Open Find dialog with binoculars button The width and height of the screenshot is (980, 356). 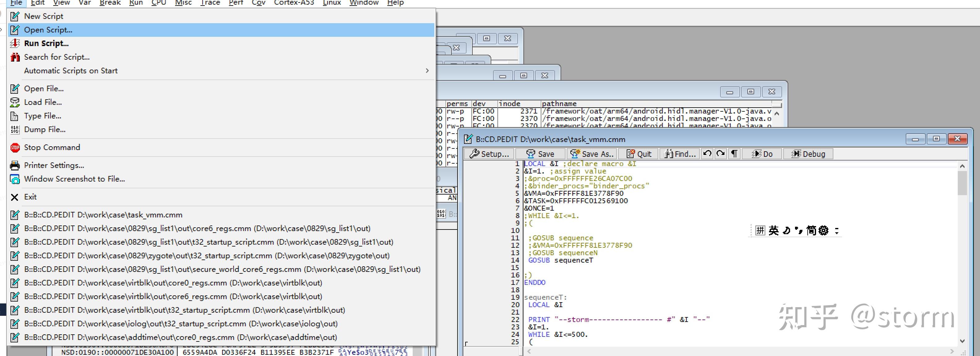(x=680, y=154)
